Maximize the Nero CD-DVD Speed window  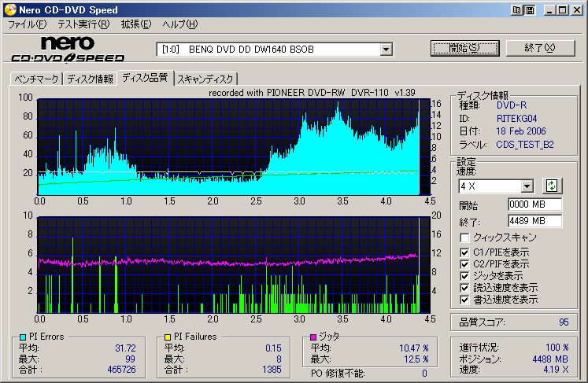(563, 10)
